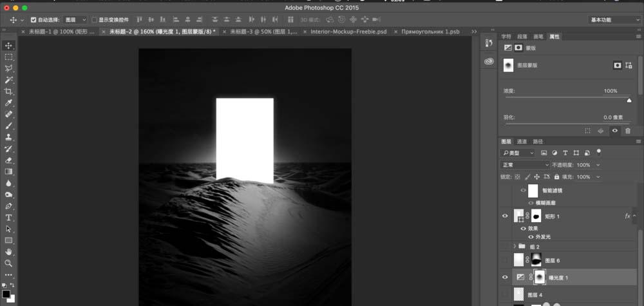
Task: Expand the 组 2 layer group
Action: [x=515, y=247]
